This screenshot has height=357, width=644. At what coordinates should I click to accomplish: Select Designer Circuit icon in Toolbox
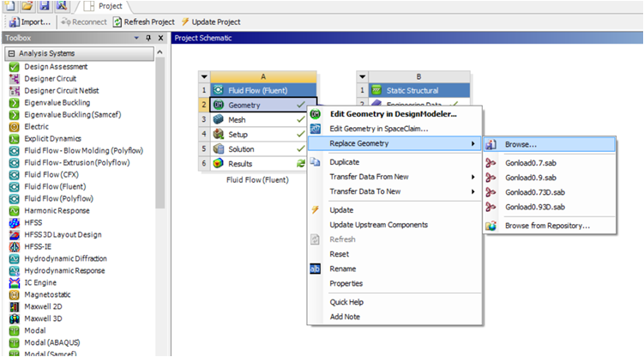[15, 78]
